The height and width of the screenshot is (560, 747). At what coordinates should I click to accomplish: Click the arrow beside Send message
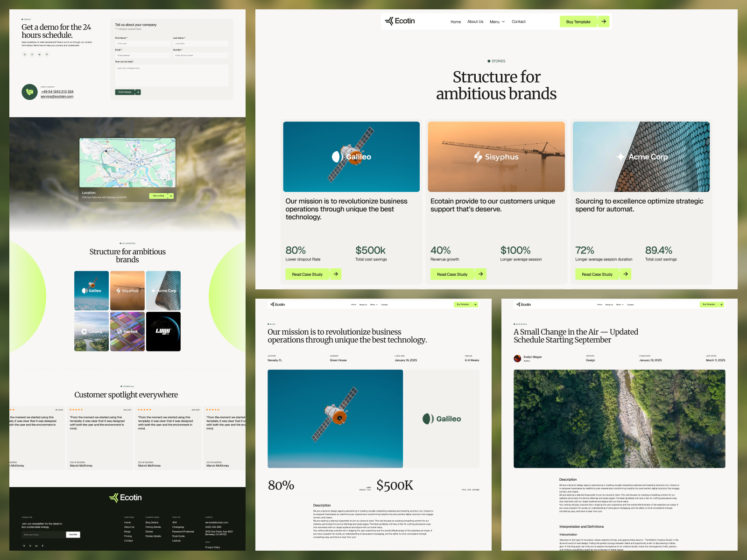[138, 92]
